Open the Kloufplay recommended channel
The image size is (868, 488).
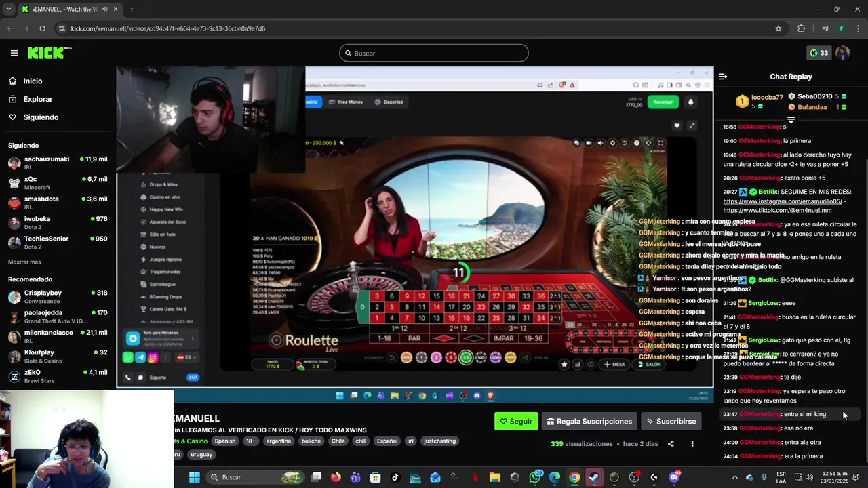58,357
